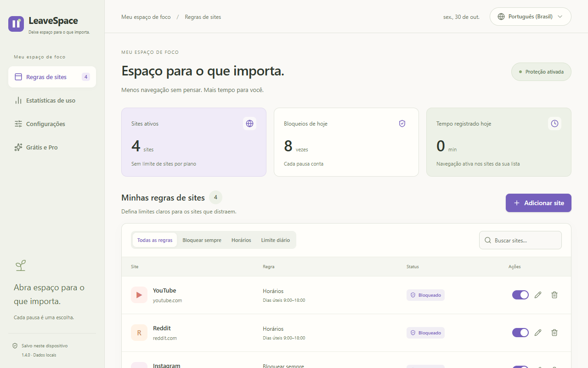Click the Proteção ativada status pill
The height and width of the screenshot is (368, 588).
[541, 72]
